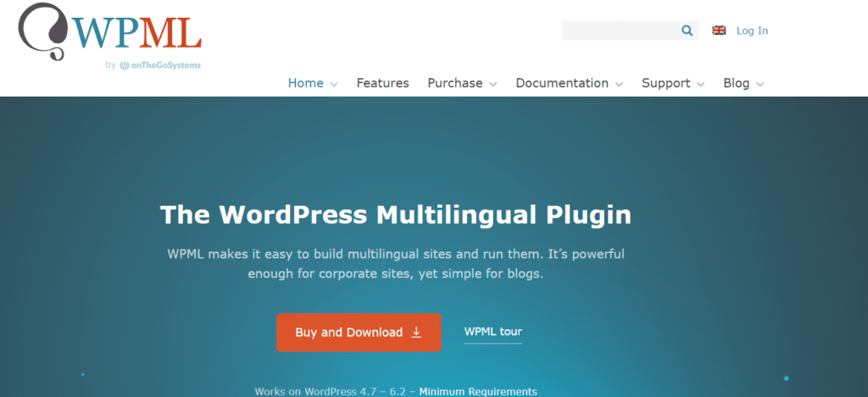Open the WPML tour link

pos(492,332)
